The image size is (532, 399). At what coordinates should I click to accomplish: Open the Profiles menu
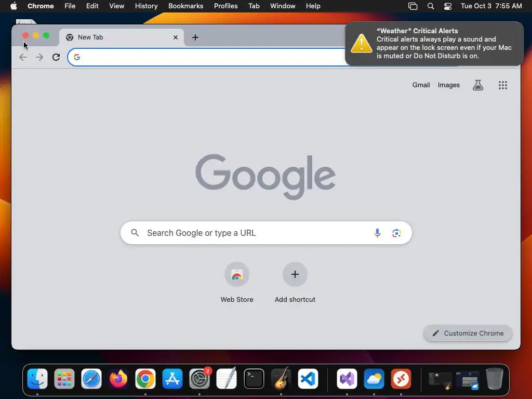pyautogui.click(x=225, y=6)
